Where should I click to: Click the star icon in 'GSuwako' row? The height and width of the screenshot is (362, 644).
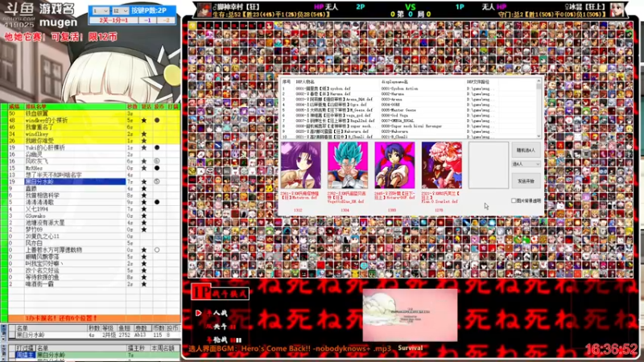click(x=144, y=216)
